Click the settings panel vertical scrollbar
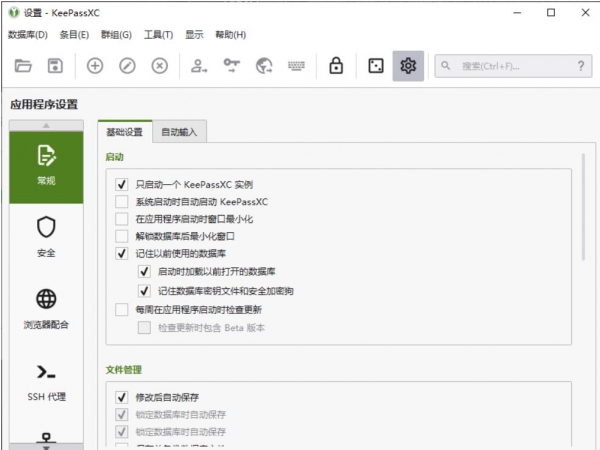The height and width of the screenshot is (450, 600). tap(583, 207)
